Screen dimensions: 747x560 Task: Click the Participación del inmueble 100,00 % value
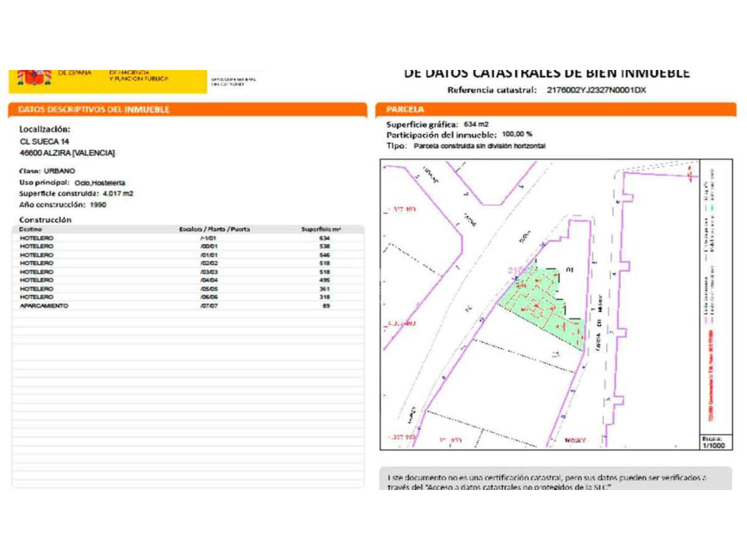click(516, 134)
